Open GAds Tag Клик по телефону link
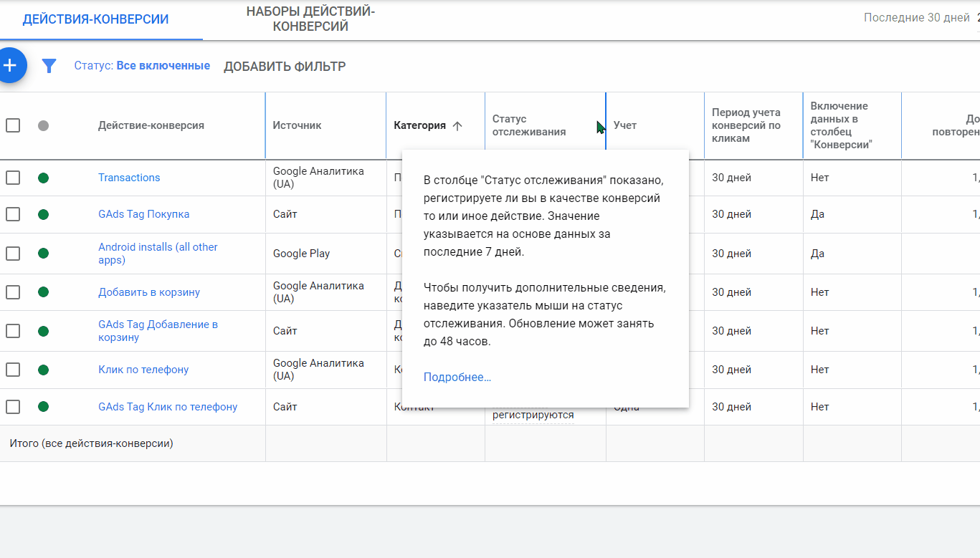 (168, 407)
